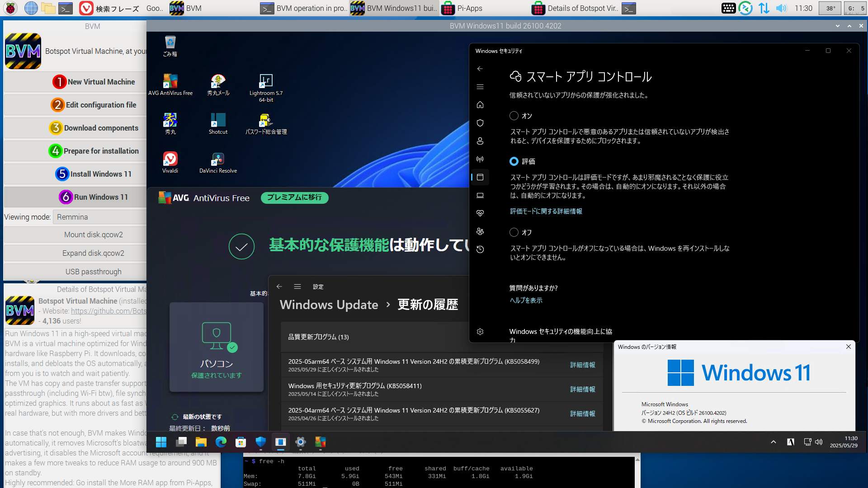The height and width of the screenshot is (488, 868).
Task: Go back in Windows Security window
Action: [480, 69]
